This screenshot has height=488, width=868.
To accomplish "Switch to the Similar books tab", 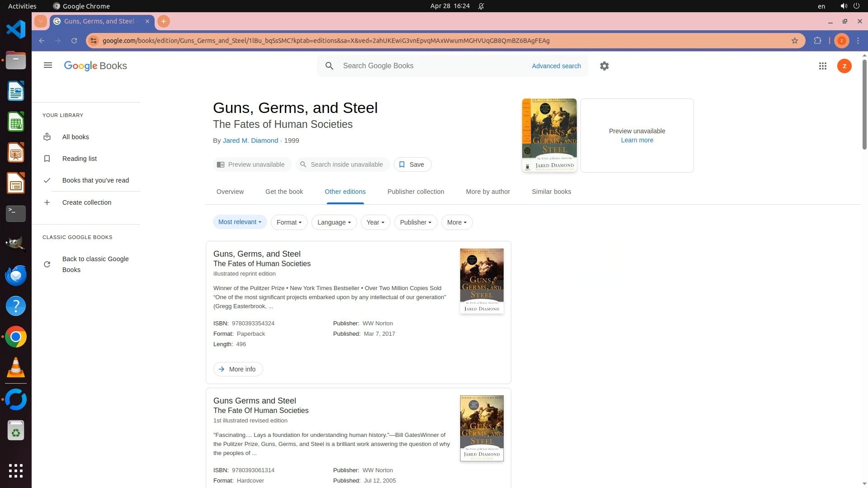I will [551, 192].
